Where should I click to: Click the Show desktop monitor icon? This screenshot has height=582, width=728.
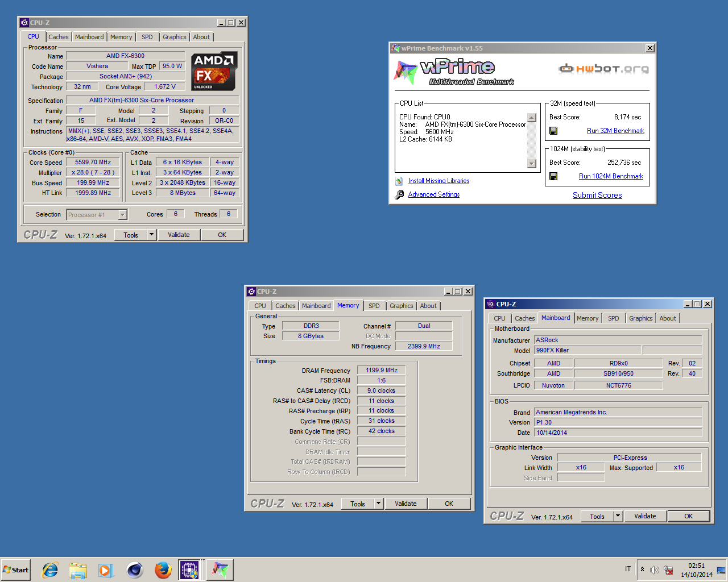[x=721, y=570]
